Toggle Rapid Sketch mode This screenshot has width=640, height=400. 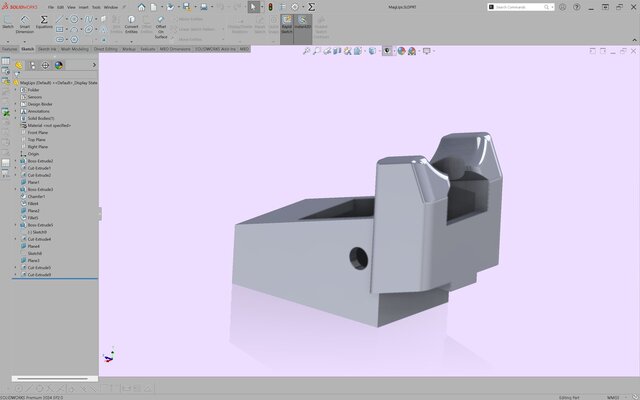click(x=286, y=24)
